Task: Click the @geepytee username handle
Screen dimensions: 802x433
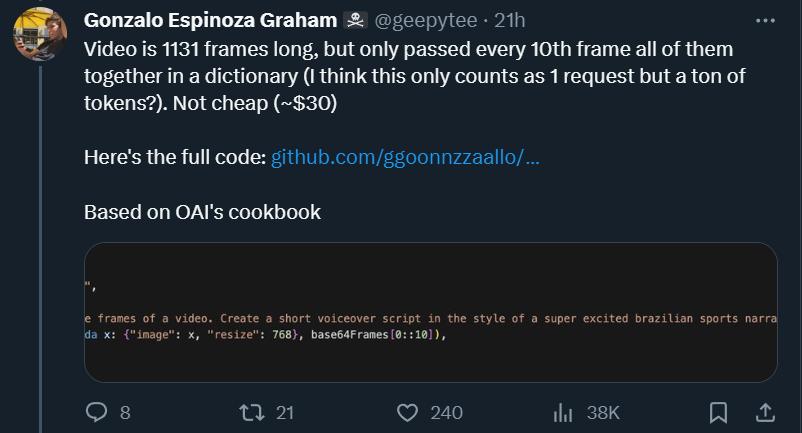Action: [x=425, y=20]
